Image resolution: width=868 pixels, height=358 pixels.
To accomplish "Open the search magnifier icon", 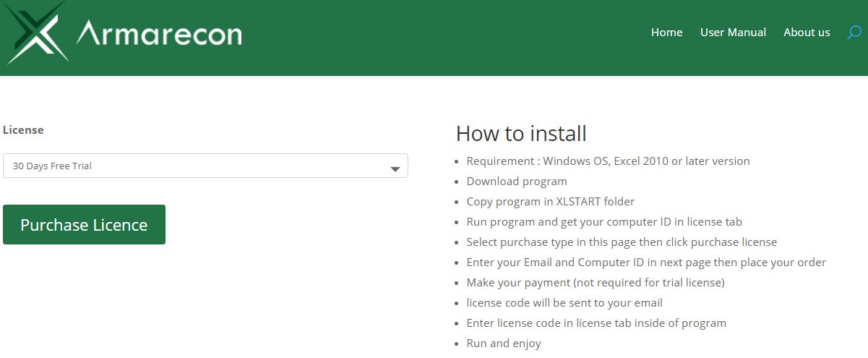I will coord(854,33).
